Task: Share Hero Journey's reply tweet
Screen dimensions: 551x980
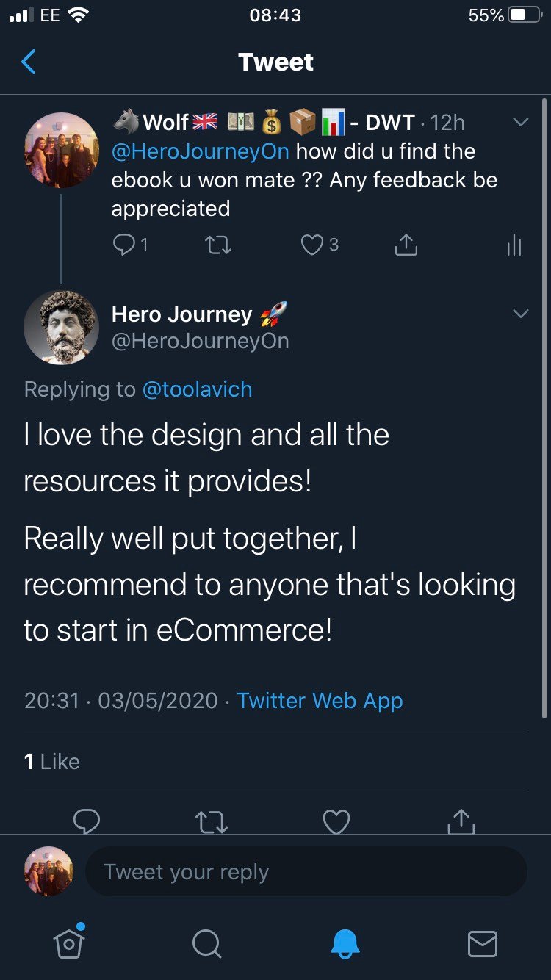Action: [x=461, y=821]
